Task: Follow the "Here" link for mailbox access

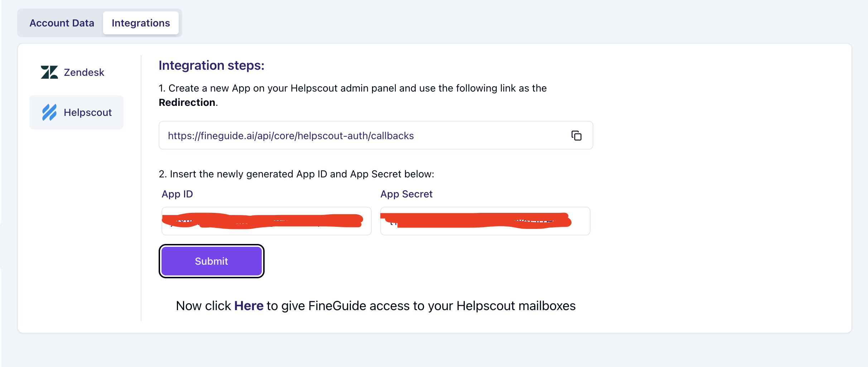Action: point(249,306)
